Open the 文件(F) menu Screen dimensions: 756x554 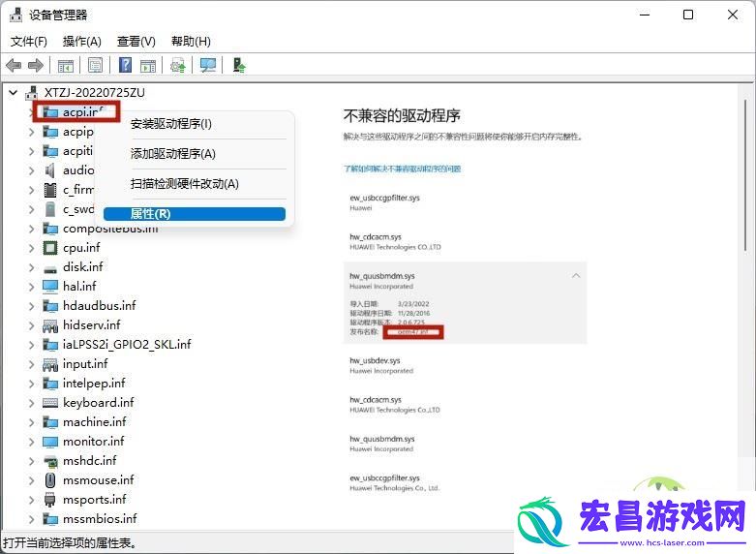(28, 42)
